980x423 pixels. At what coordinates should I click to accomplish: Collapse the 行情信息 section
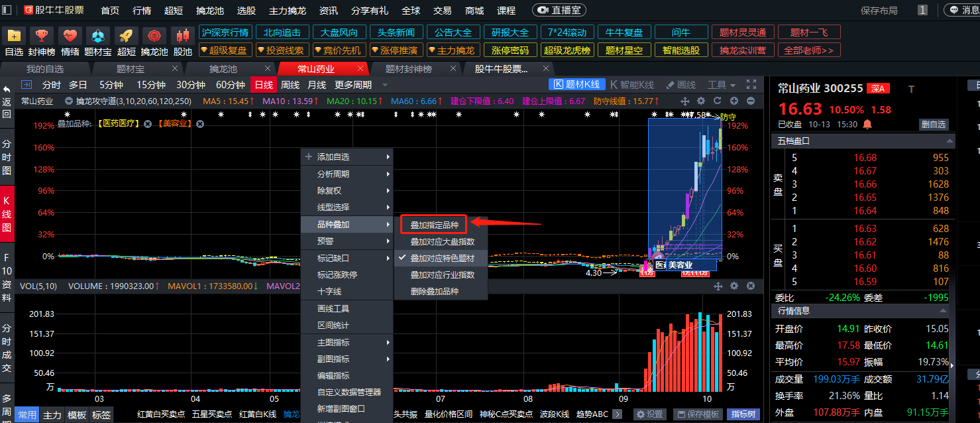(x=944, y=310)
